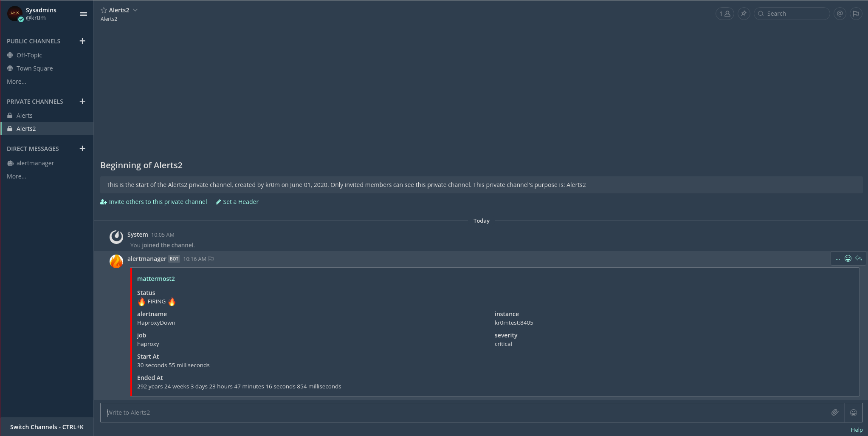Reply to the alertmanager message
868x436 pixels.
pyautogui.click(x=859, y=258)
